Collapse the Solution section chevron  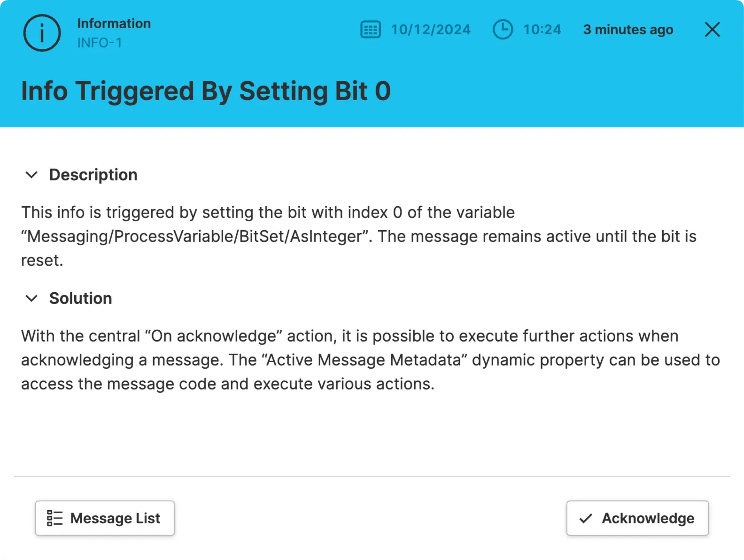(x=31, y=298)
